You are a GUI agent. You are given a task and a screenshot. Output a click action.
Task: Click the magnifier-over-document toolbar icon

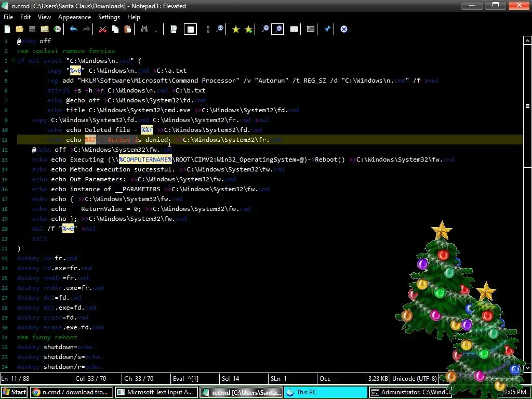174,29
